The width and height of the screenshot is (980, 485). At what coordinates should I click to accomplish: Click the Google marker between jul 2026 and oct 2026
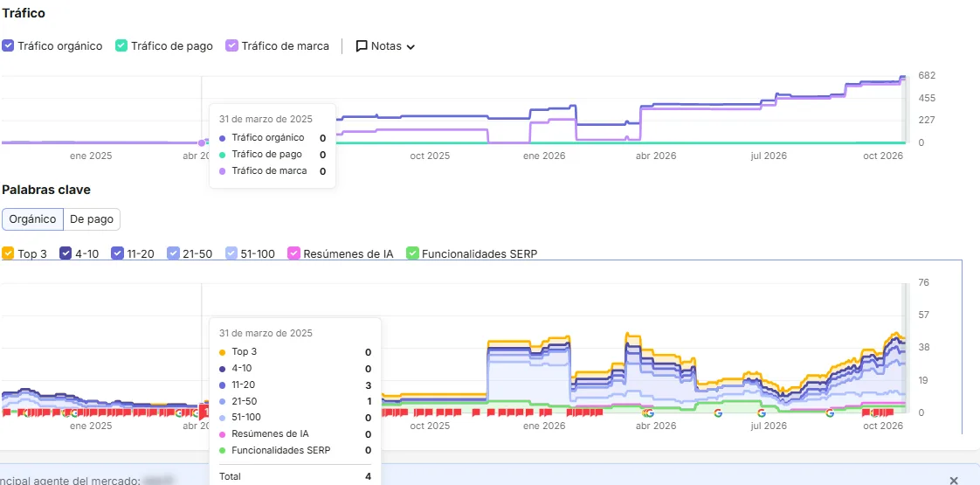[x=830, y=412]
